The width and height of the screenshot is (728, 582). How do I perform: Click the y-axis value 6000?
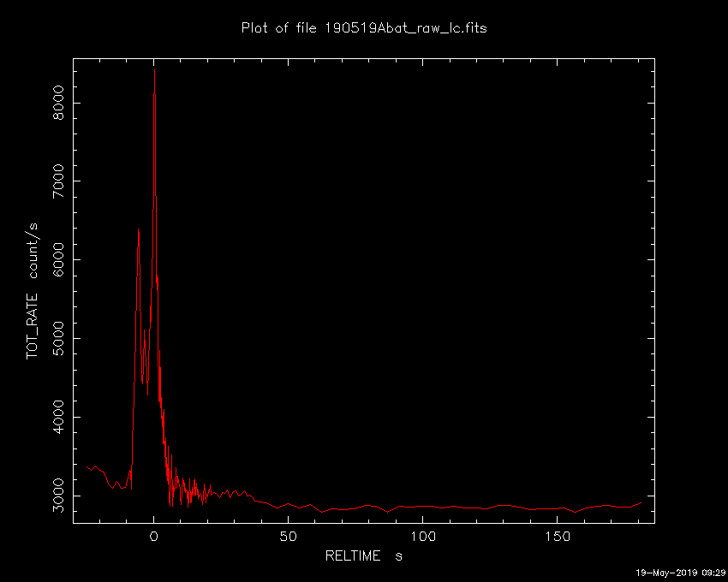point(58,260)
